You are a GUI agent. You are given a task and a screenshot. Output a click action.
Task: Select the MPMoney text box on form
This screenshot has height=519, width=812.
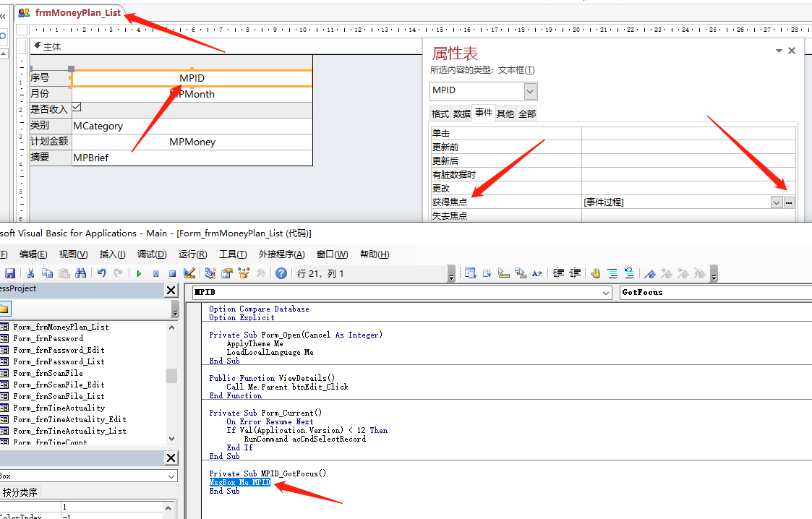[x=192, y=142]
